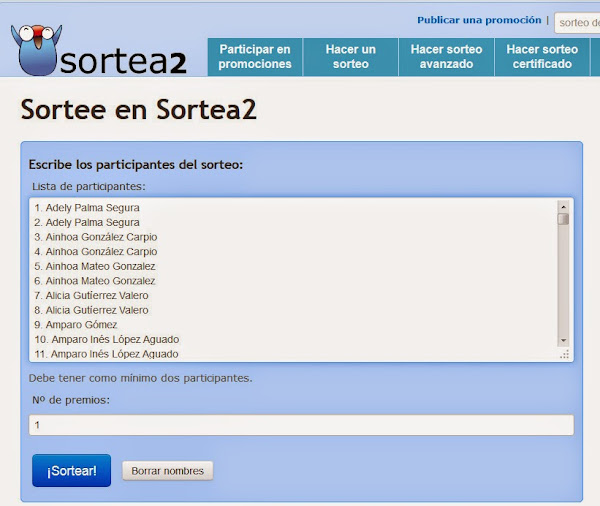Click the participants list scrollbar down arrow
Screen dimensions: 600x506
(x=563, y=340)
